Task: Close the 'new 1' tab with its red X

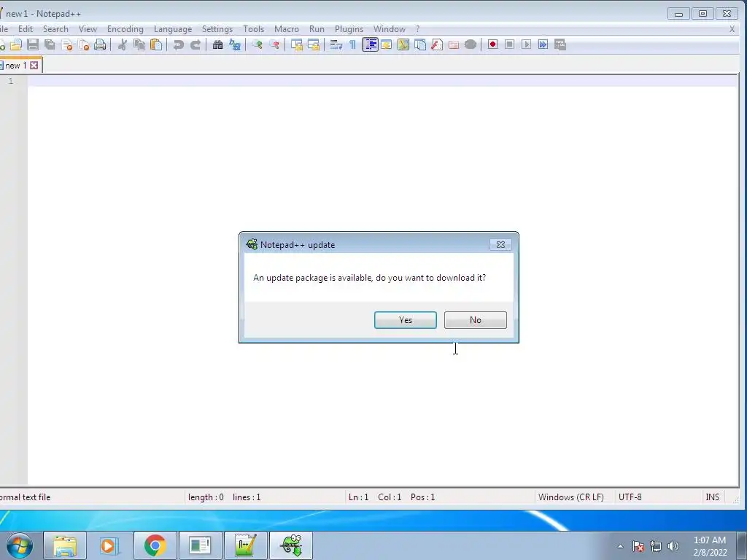Action: (34, 65)
